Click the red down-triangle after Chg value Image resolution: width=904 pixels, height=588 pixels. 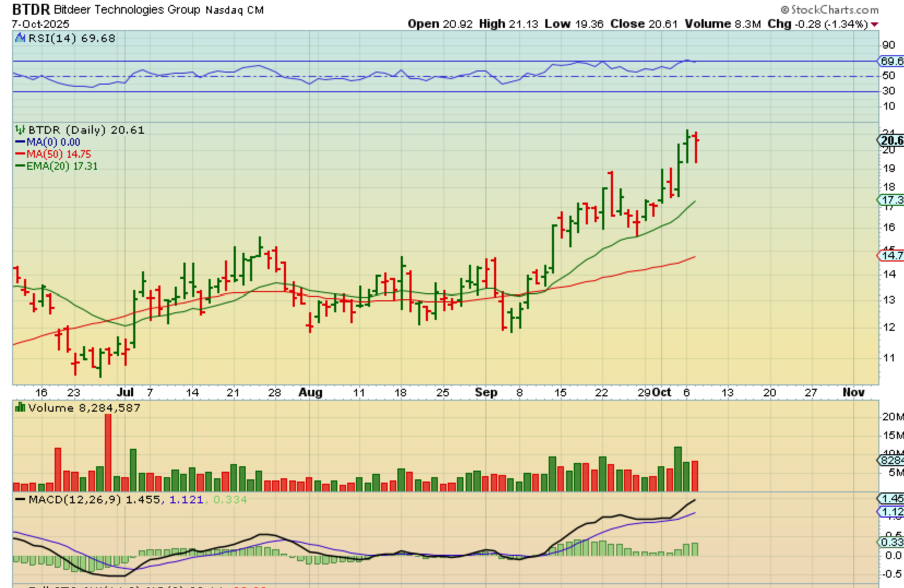pos(875,24)
